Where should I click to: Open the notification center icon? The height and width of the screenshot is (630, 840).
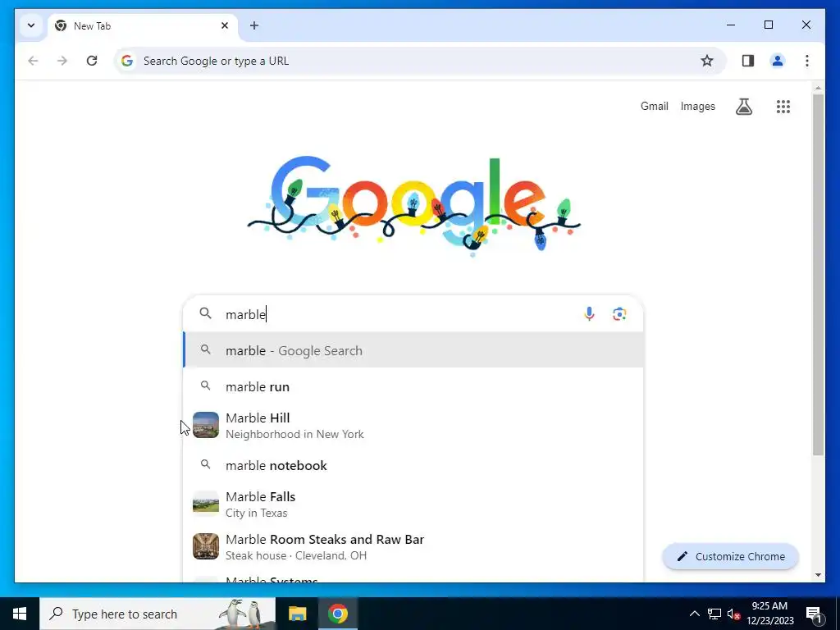(813, 614)
